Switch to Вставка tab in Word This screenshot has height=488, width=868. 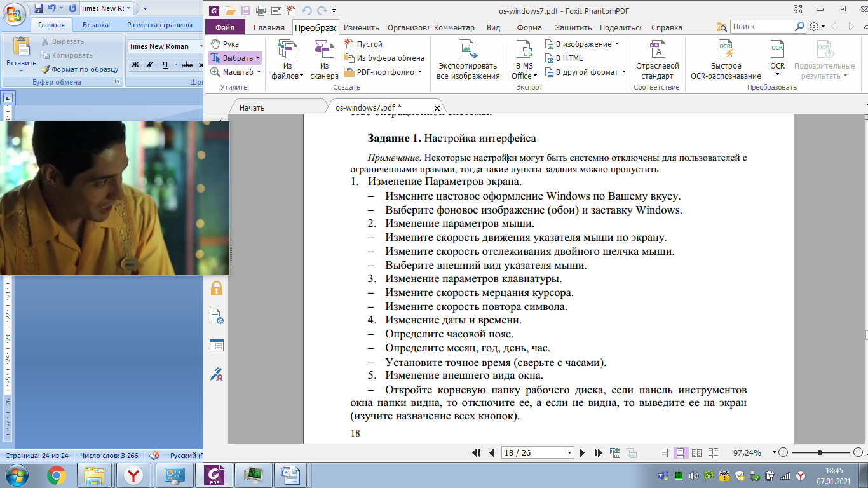click(95, 25)
